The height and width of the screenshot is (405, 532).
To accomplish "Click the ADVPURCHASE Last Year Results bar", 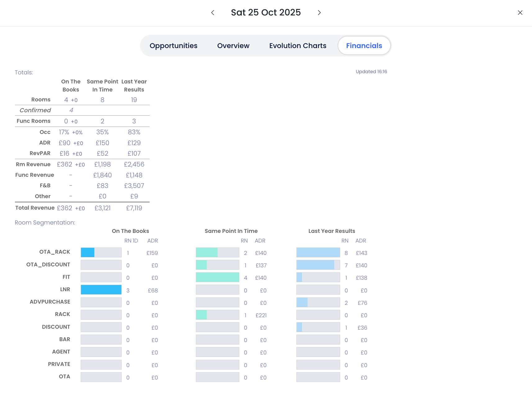I will tap(318, 302).
